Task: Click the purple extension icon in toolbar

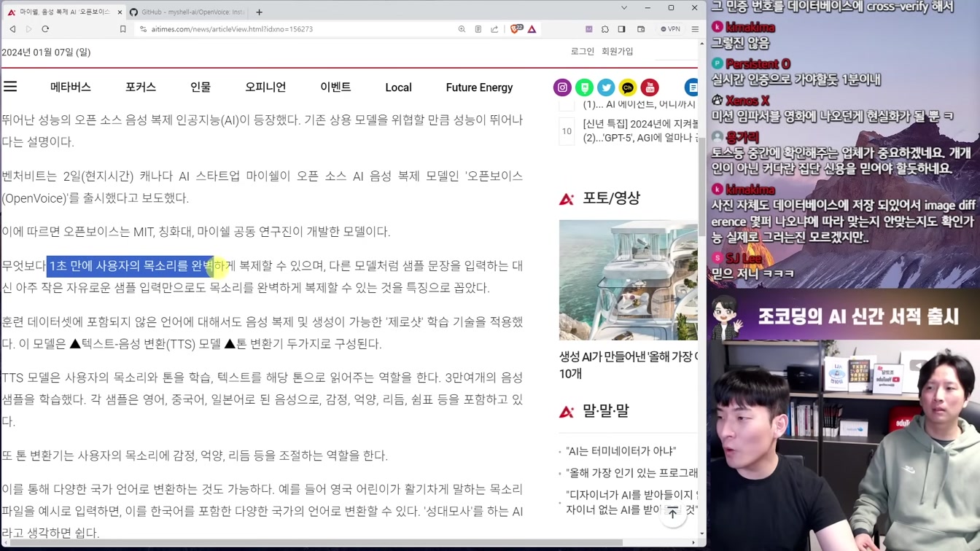Action: click(588, 29)
